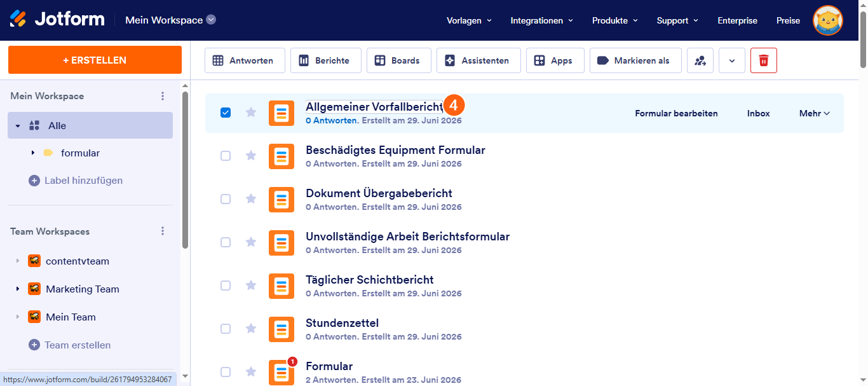Collapse the Alle folder tree
Image resolution: width=868 pixels, height=386 pixels.
[18, 126]
